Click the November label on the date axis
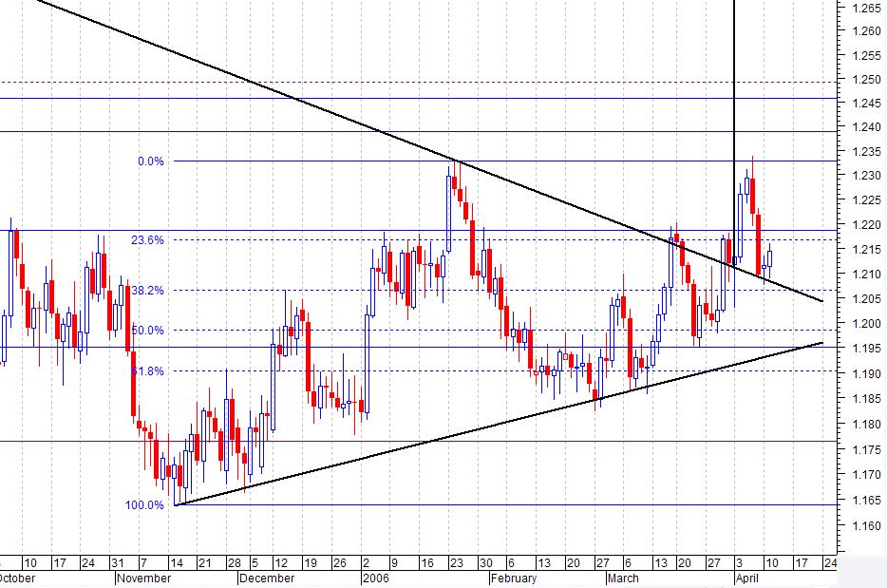 point(142,577)
